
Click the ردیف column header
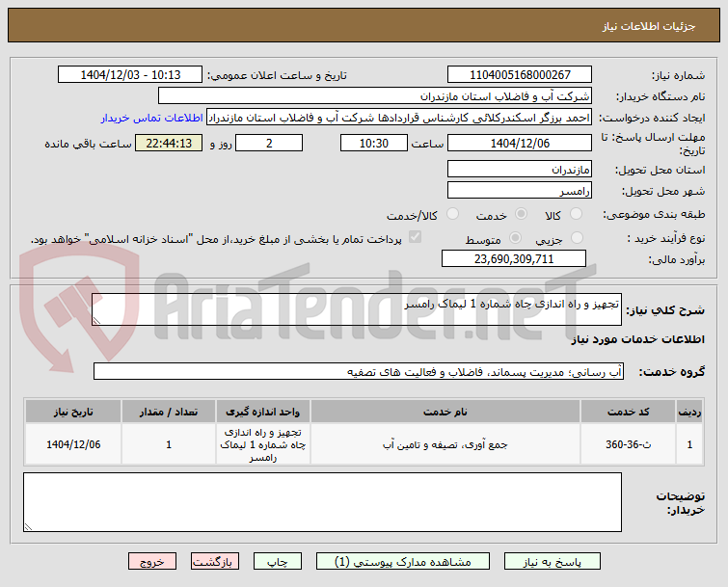(689, 412)
